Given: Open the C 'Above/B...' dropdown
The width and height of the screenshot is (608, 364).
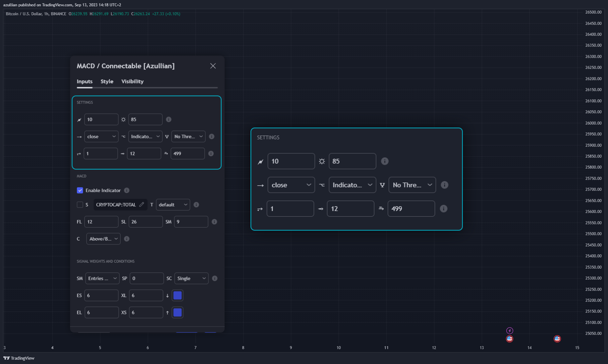Looking at the screenshot, I should coord(103,239).
